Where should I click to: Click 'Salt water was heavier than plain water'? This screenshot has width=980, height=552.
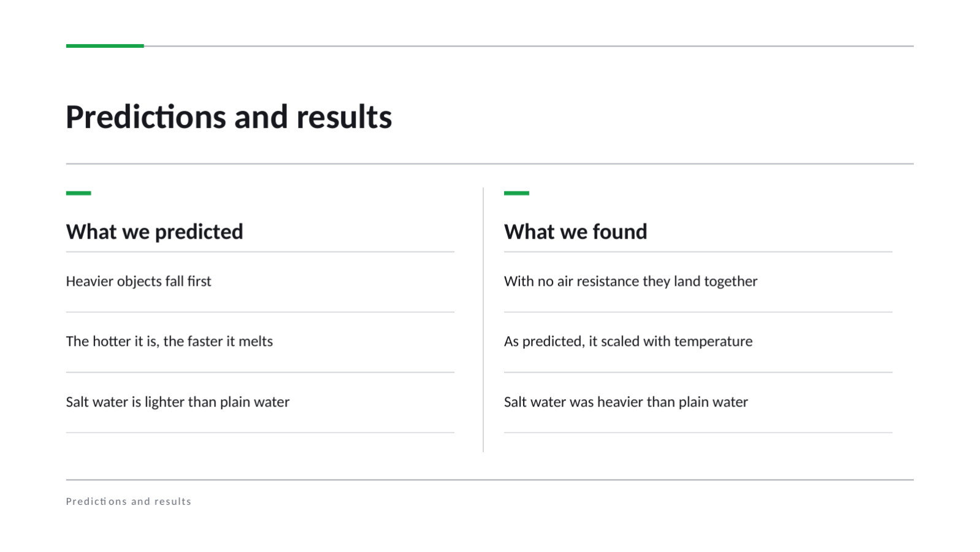(626, 402)
